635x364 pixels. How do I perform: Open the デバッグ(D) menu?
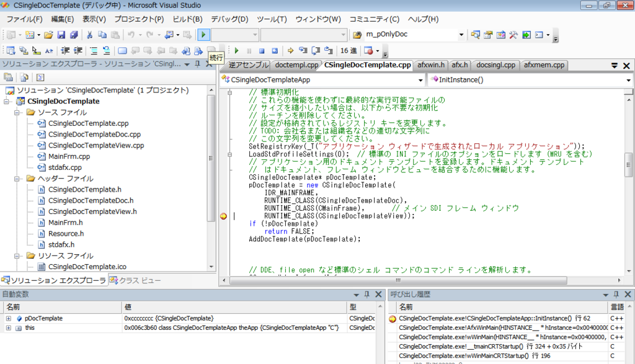(229, 19)
